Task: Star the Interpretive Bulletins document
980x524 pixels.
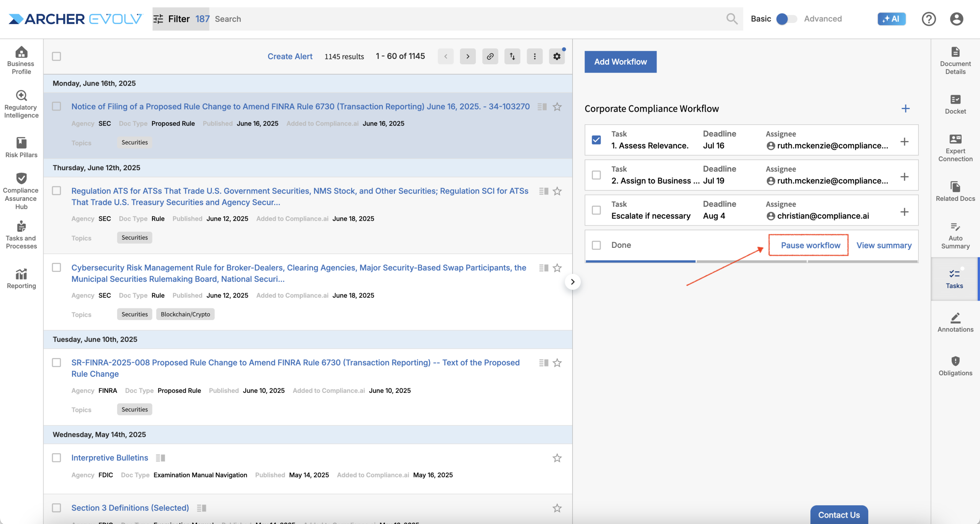Action: [x=557, y=458]
